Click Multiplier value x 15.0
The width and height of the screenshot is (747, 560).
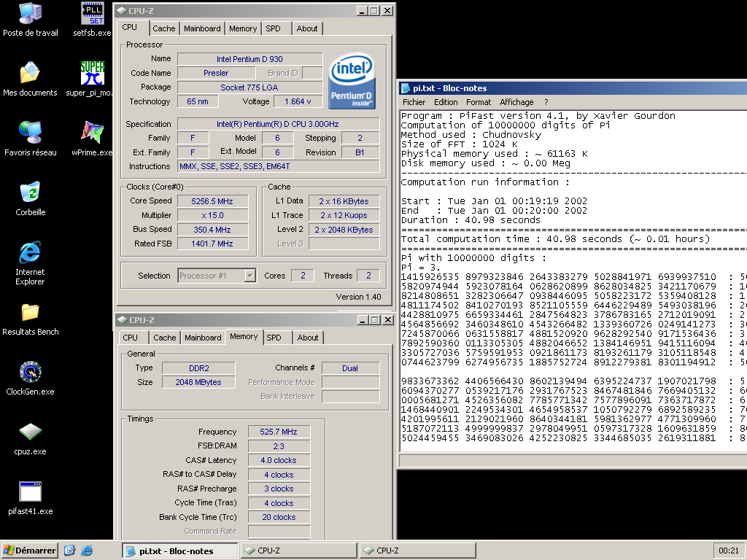[212, 215]
